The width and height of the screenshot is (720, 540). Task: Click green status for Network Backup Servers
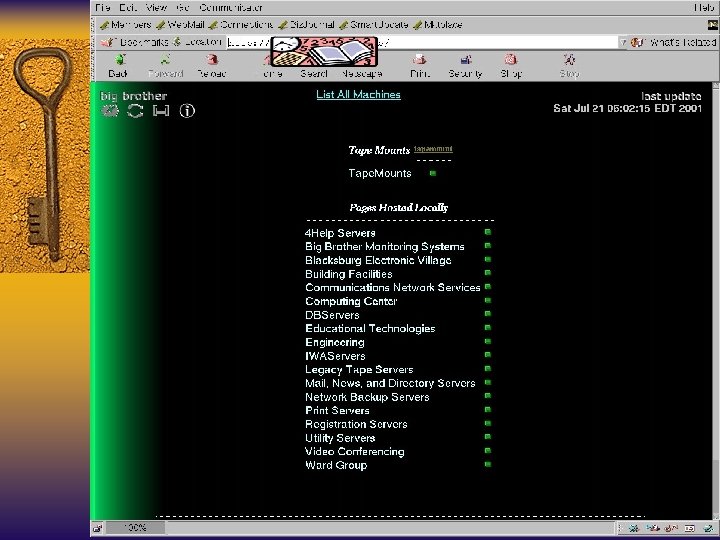click(x=488, y=396)
